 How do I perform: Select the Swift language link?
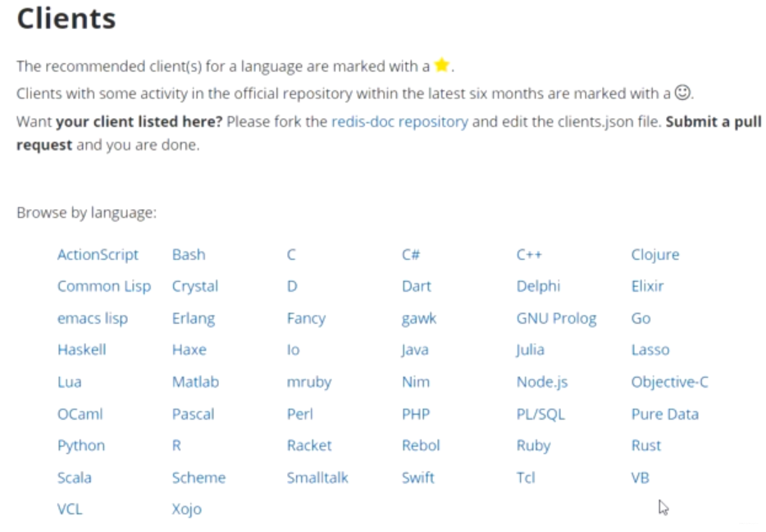click(418, 477)
